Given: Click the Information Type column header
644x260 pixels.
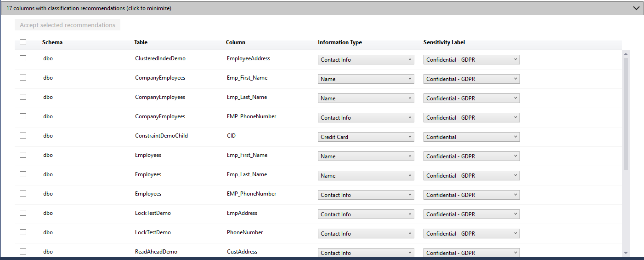Looking at the screenshot, I should 339,42.
